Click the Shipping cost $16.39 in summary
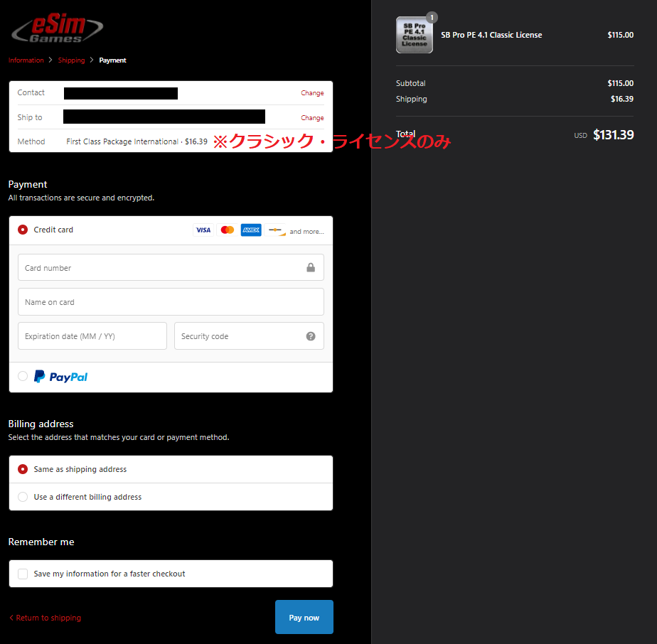657x644 pixels. (622, 100)
